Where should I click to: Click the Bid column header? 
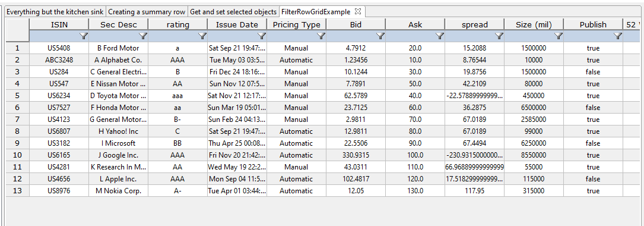coord(356,25)
